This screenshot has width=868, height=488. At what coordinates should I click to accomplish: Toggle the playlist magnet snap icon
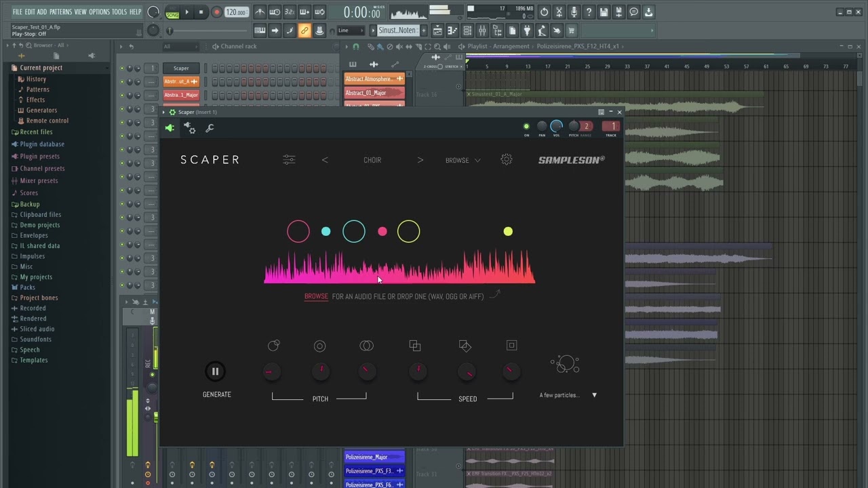click(x=356, y=47)
